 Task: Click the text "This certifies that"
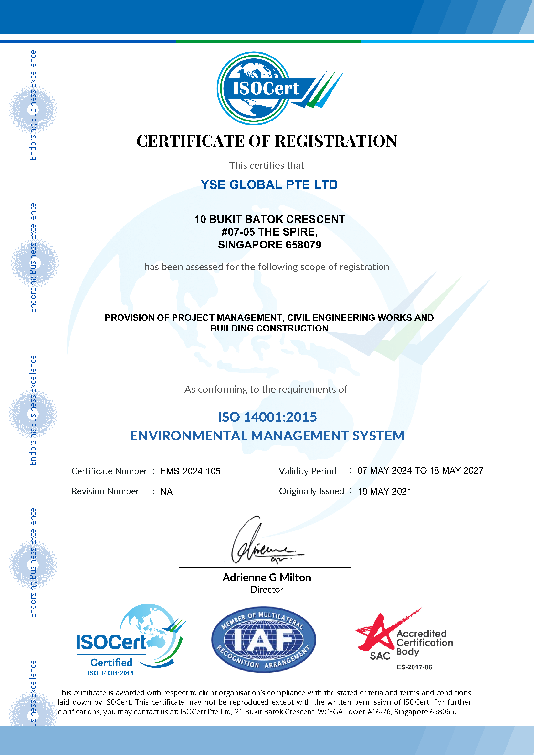[267, 165]
